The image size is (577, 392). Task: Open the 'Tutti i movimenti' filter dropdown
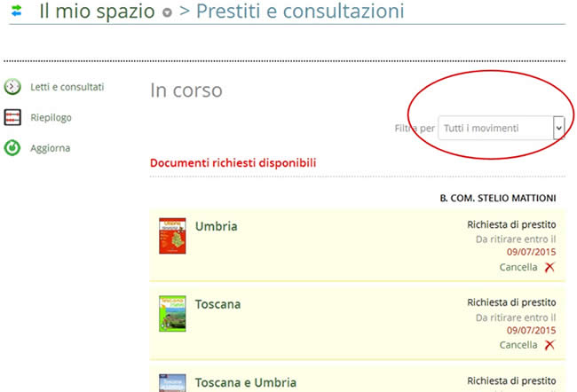[x=502, y=129]
